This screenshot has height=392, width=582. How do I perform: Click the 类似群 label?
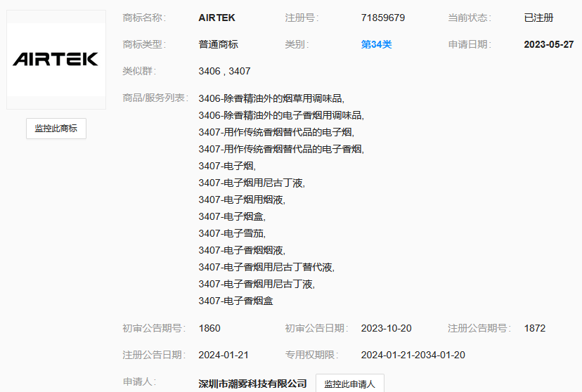coord(140,71)
